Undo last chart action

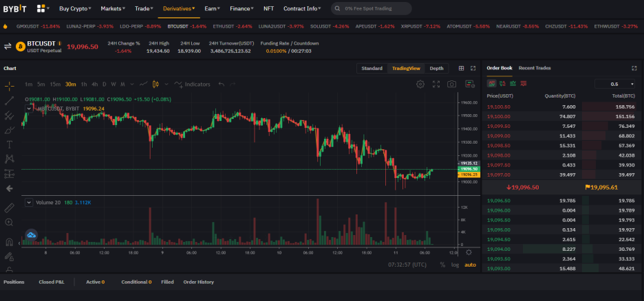(222, 84)
